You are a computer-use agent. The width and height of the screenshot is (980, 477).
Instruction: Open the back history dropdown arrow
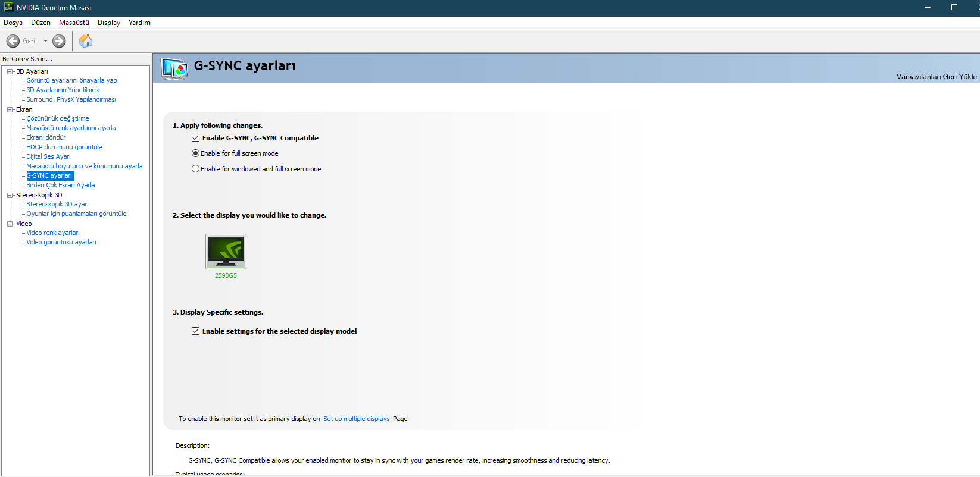(x=45, y=41)
